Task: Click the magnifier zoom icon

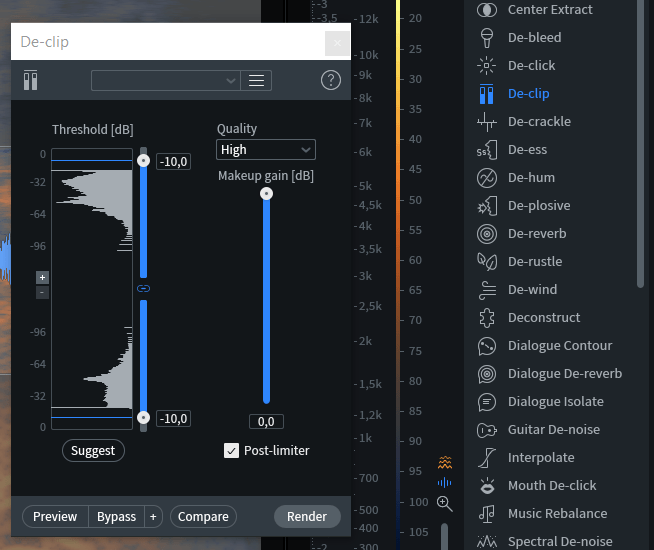Action: coord(445,504)
